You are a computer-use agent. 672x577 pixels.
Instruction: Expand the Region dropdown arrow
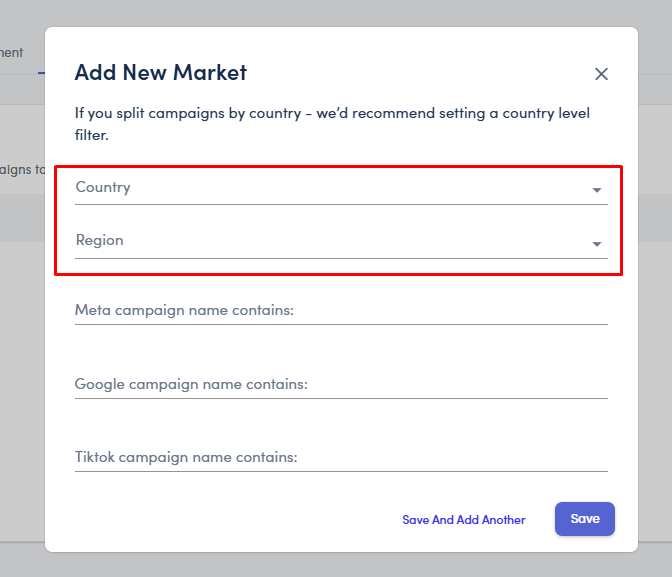point(597,244)
